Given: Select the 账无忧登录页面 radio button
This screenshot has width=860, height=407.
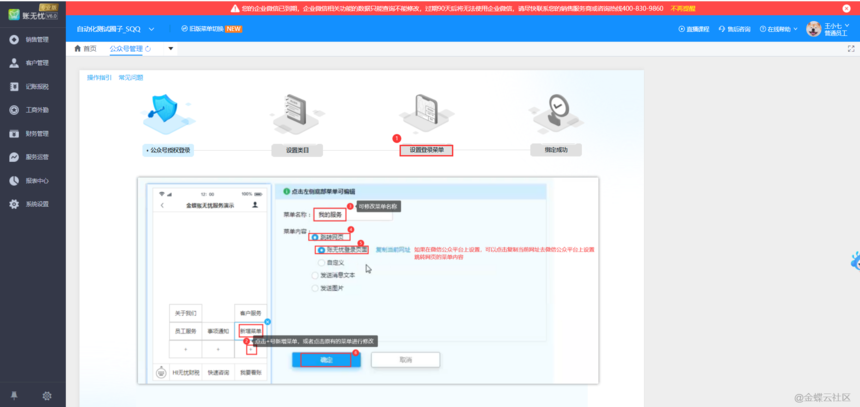Looking at the screenshot, I should pos(321,250).
